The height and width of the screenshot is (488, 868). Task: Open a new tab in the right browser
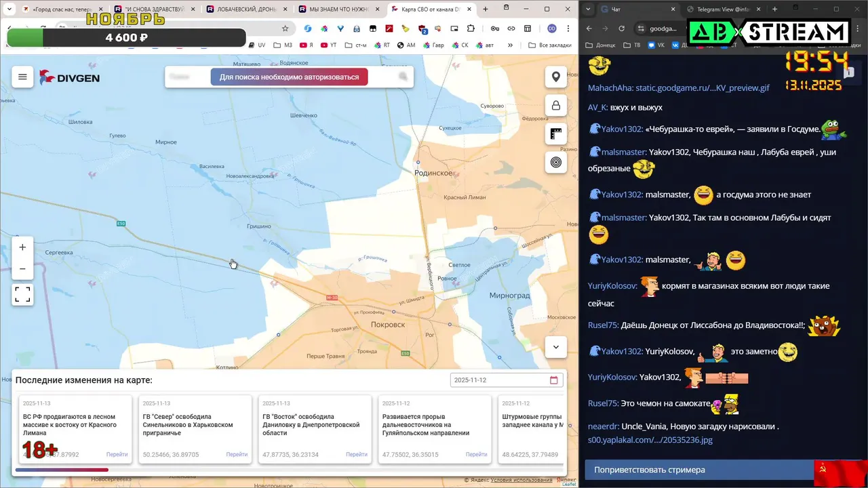pyautogui.click(x=774, y=9)
